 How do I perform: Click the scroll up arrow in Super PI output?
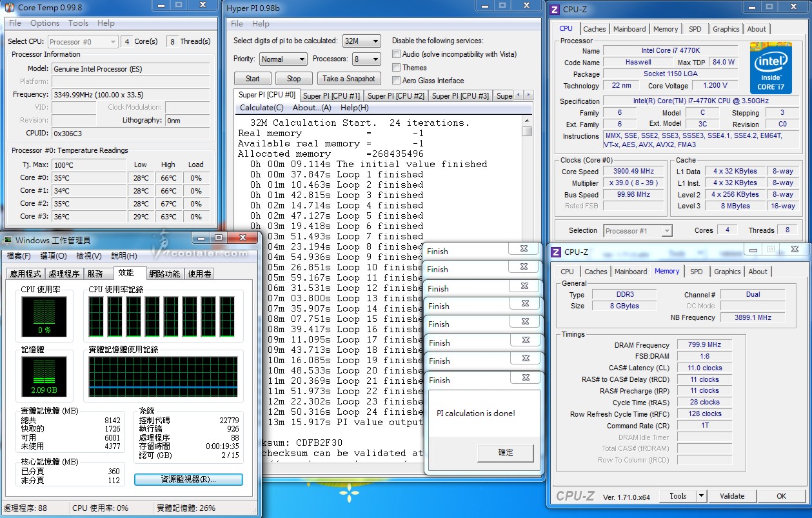coord(527,120)
